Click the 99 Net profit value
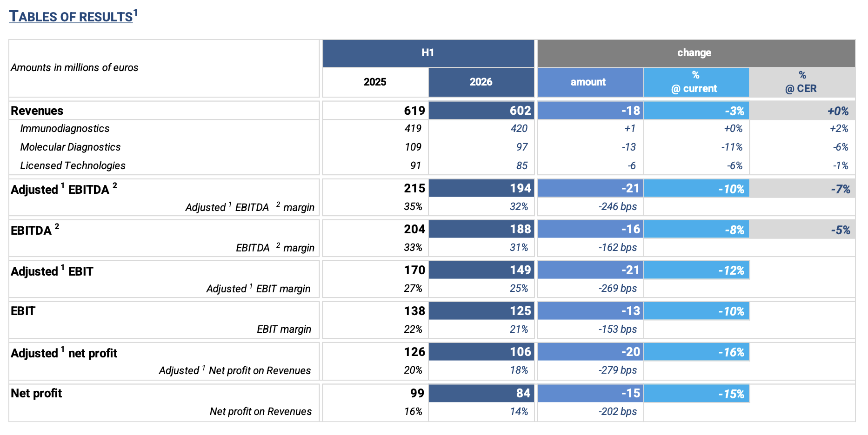 [417, 393]
